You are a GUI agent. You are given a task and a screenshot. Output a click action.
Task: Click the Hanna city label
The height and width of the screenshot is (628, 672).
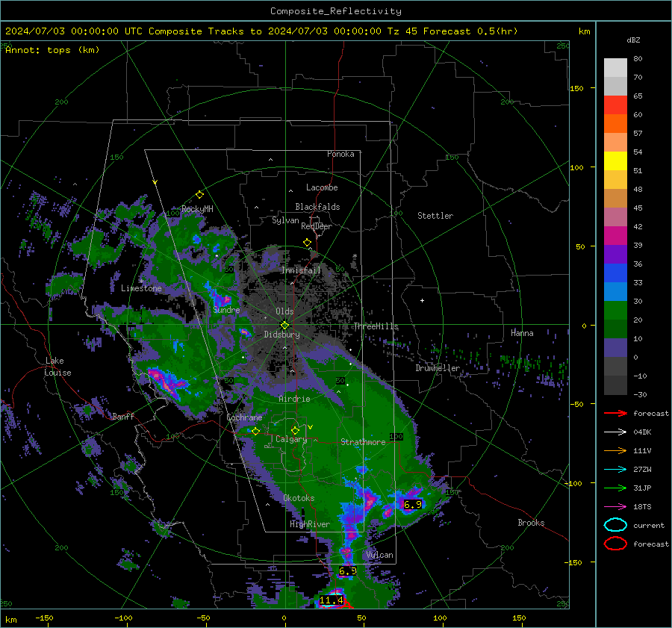coord(522,333)
